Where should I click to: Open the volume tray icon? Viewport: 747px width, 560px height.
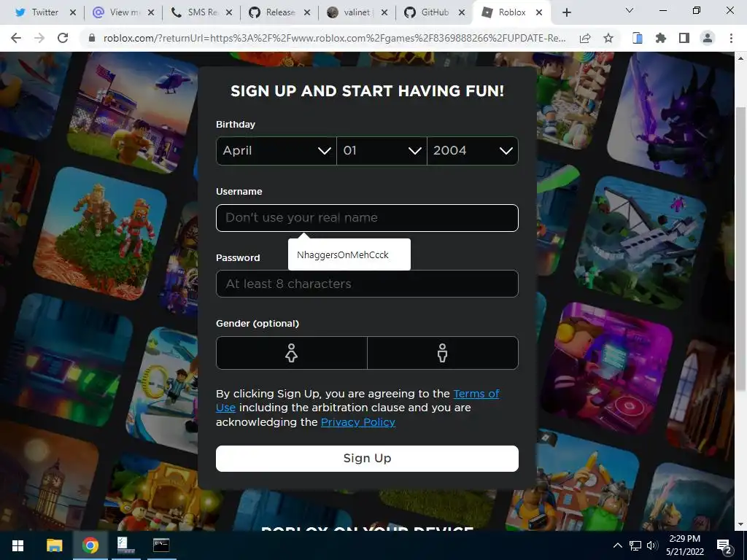(652, 545)
